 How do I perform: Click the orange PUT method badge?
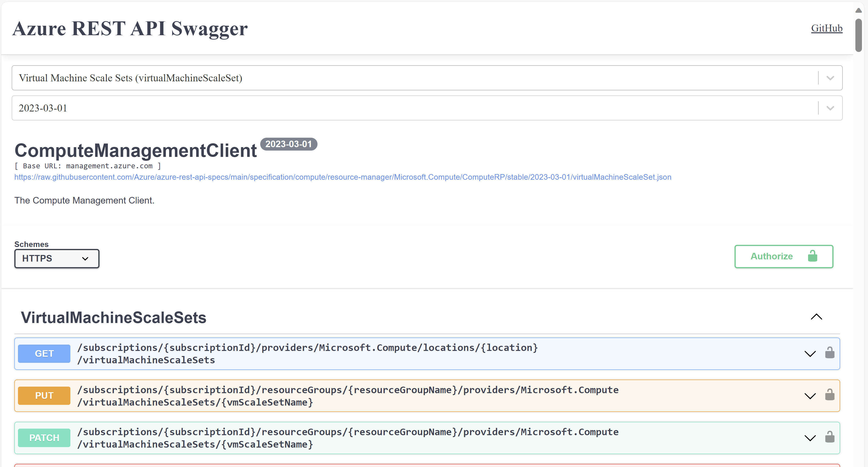pyautogui.click(x=44, y=396)
